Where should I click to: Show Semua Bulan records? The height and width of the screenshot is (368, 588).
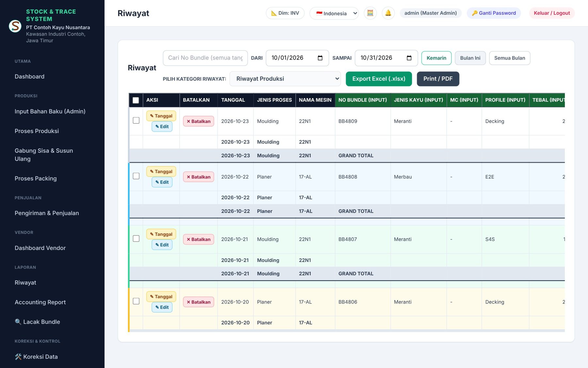[x=510, y=58]
